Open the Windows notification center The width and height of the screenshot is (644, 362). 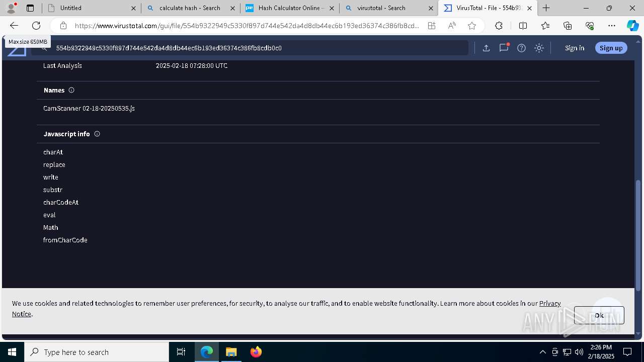click(627, 352)
